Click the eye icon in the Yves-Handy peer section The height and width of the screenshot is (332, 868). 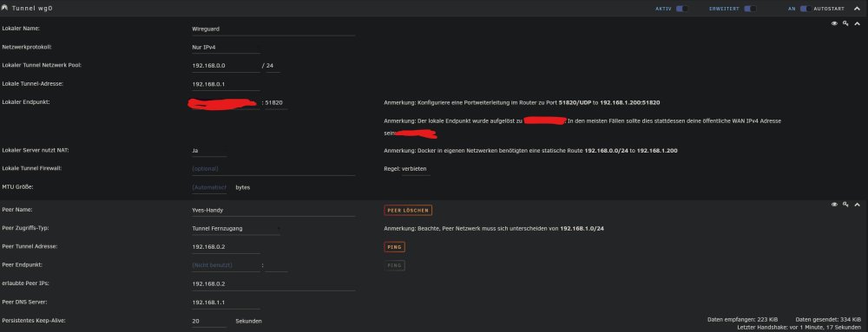(834, 205)
